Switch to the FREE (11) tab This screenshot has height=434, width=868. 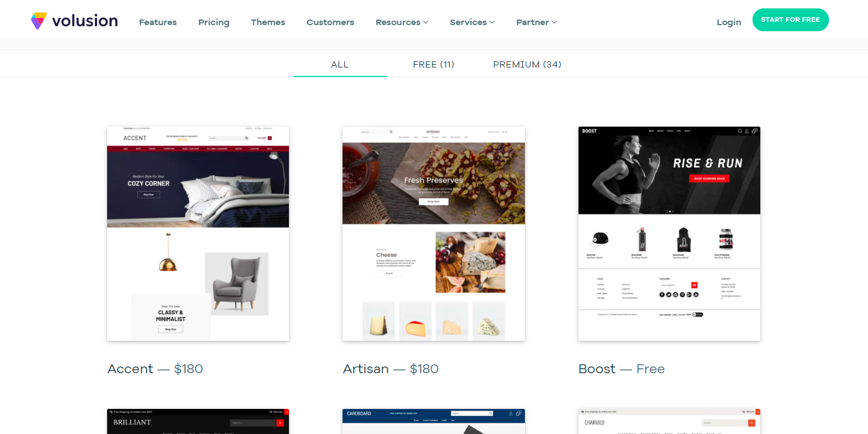(x=433, y=65)
